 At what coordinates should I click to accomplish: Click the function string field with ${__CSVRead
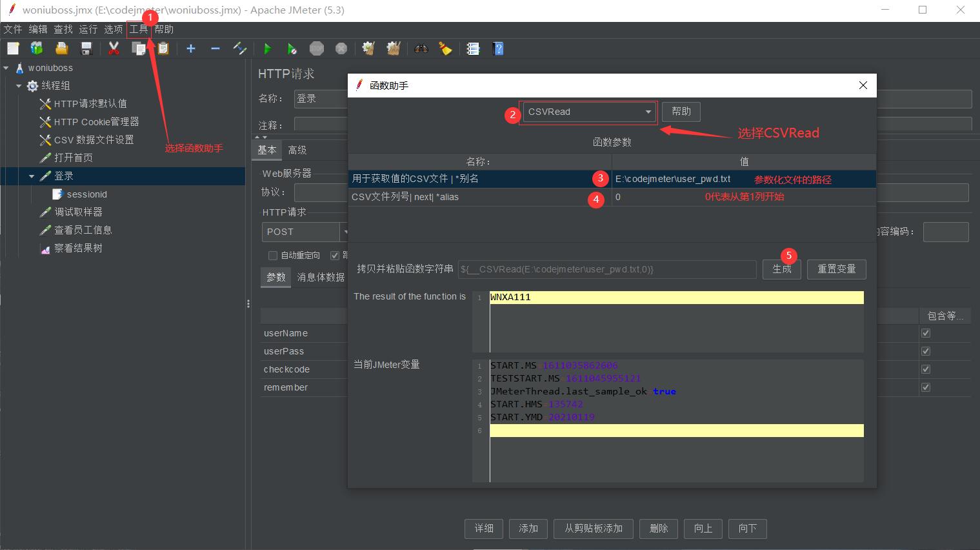(607, 269)
